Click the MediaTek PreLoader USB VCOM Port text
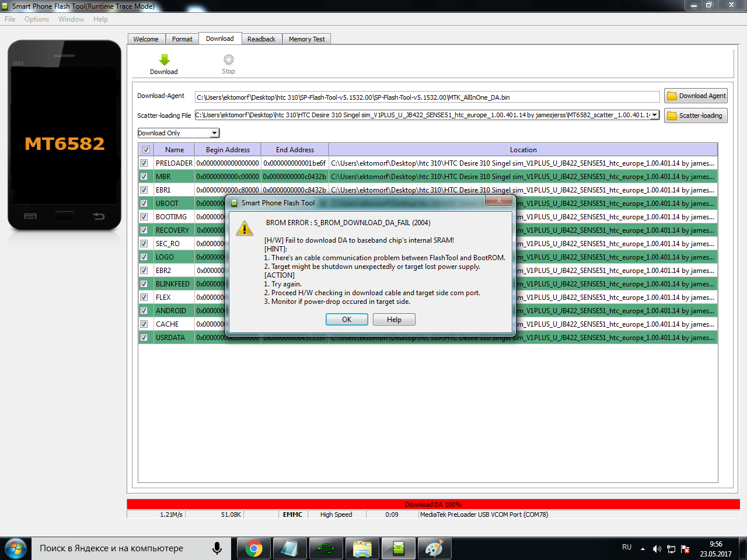The height and width of the screenshot is (560, 747). point(484,514)
